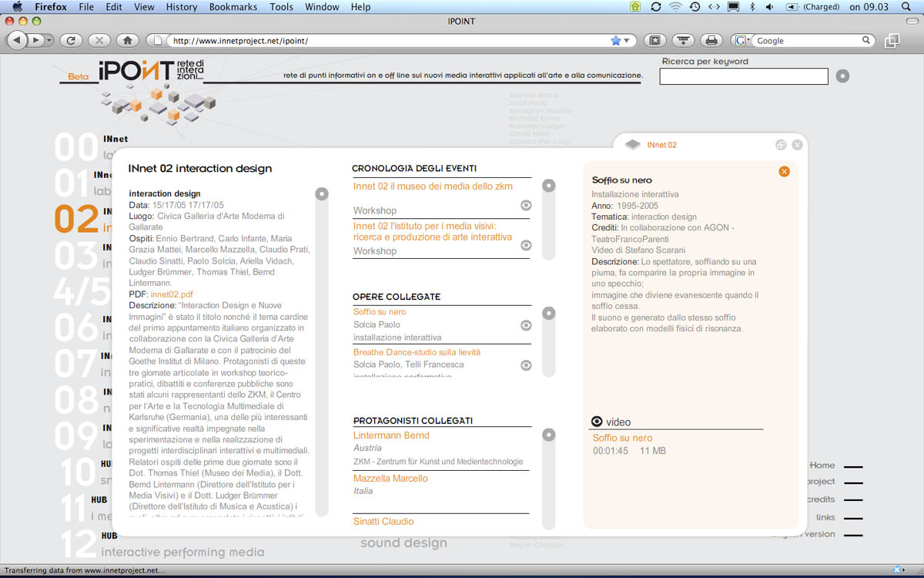924x578 pixels.
Task: Open the Edit menu
Action: pos(114,7)
